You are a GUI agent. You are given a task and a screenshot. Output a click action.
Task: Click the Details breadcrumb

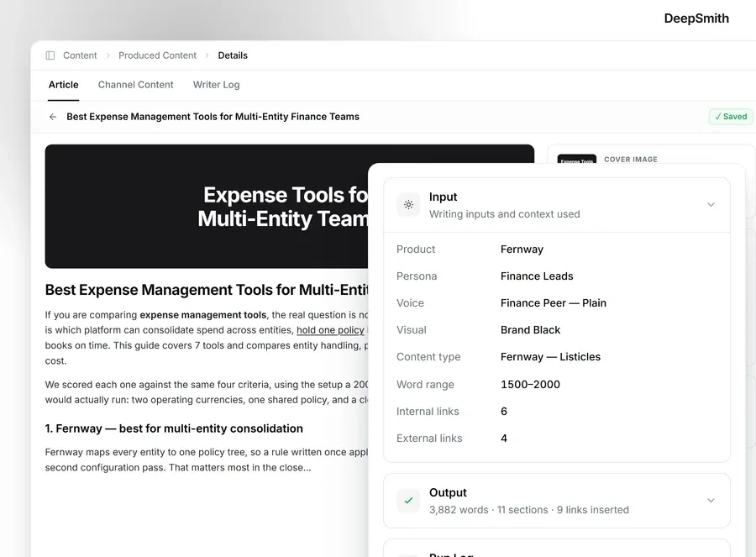(233, 55)
